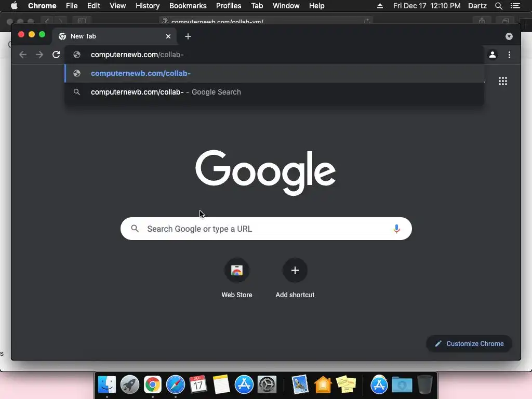Open the Help menu
532x399 pixels.
click(x=316, y=6)
